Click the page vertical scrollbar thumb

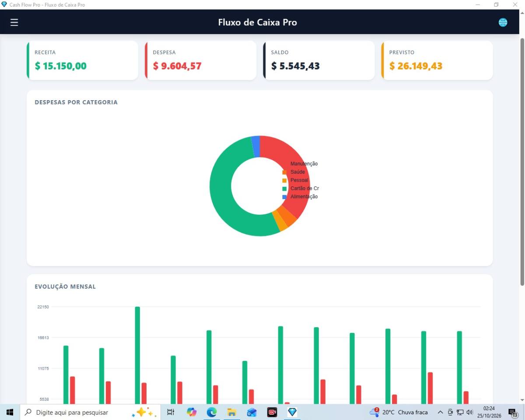coord(522,162)
